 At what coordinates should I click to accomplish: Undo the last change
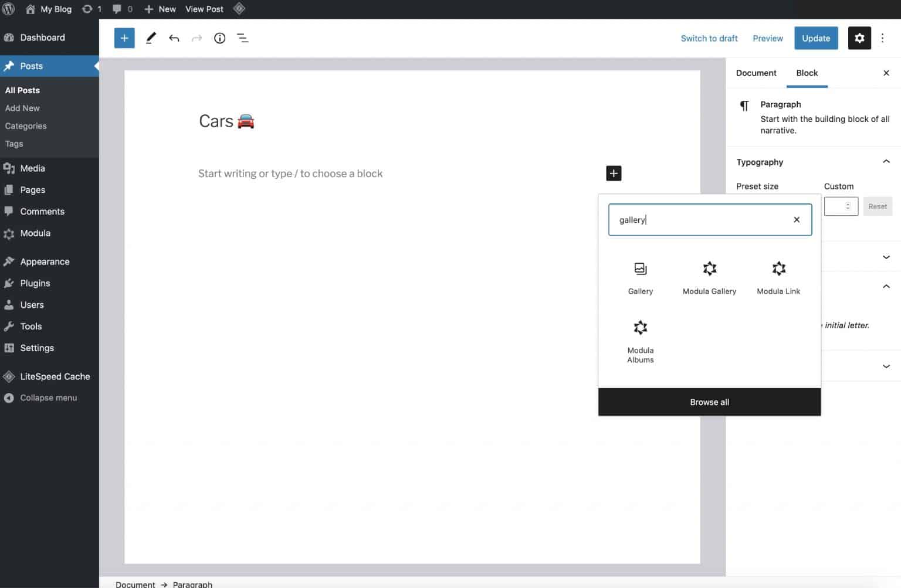tap(174, 38)
